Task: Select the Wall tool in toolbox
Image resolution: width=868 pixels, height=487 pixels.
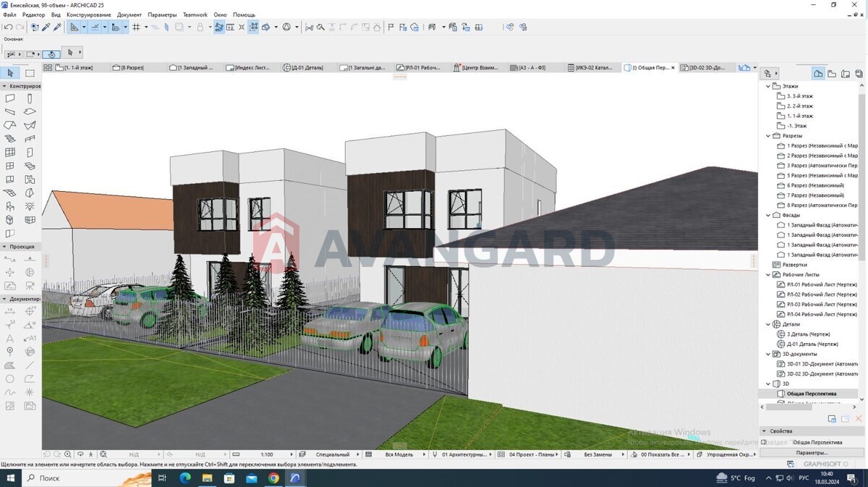Action: (x=10, y=98)
